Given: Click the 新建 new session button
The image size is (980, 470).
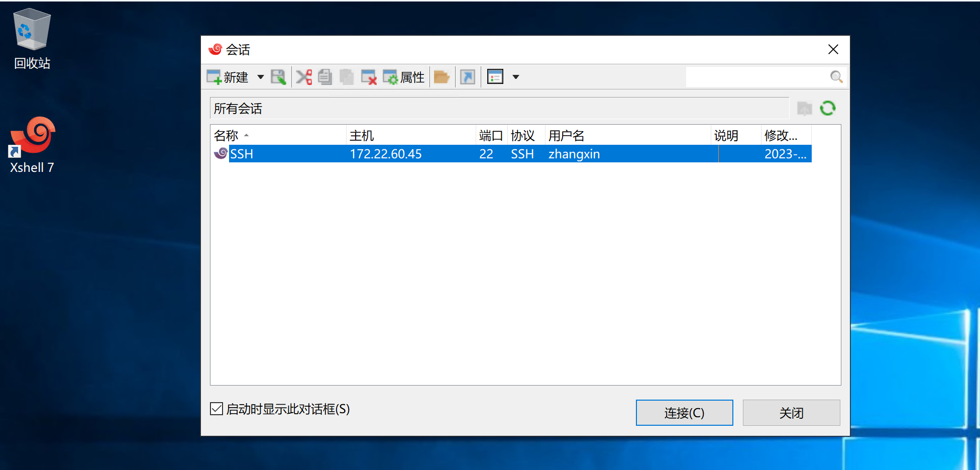Looking at the screenshot, I should (x=228, y=77).
